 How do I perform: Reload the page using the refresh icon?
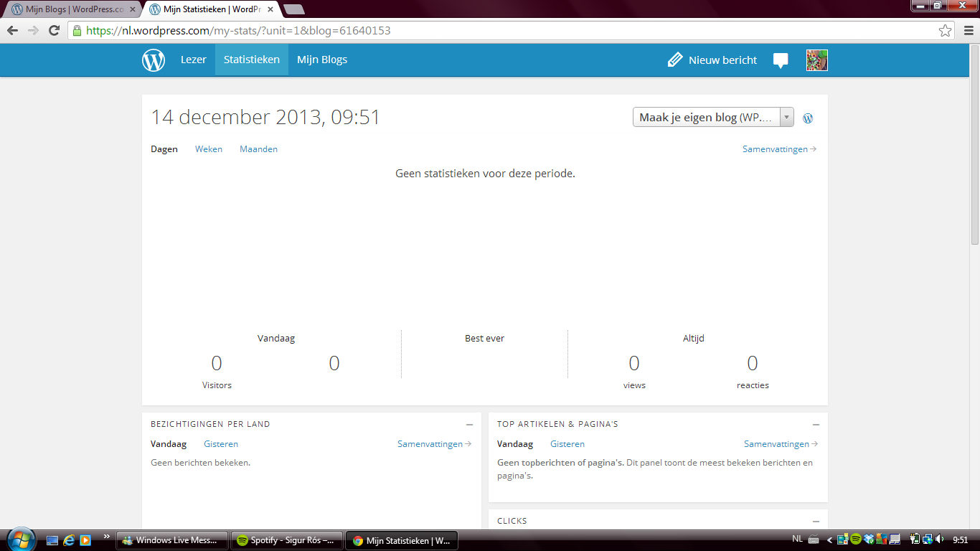54,31
